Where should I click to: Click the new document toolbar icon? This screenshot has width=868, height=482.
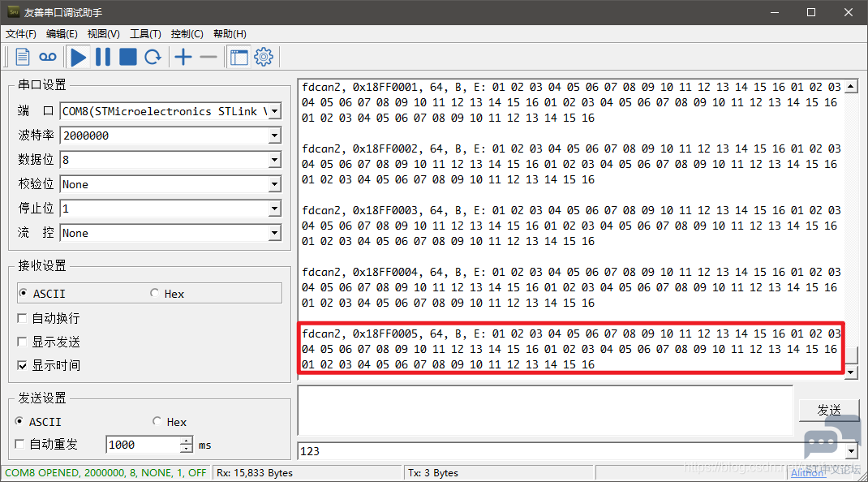click(x=22, y=57)
